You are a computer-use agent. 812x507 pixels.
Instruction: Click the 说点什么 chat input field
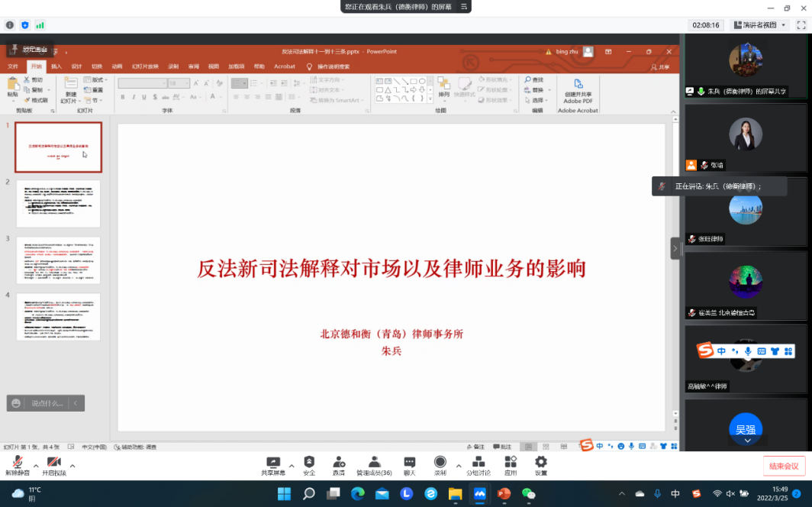46,403
